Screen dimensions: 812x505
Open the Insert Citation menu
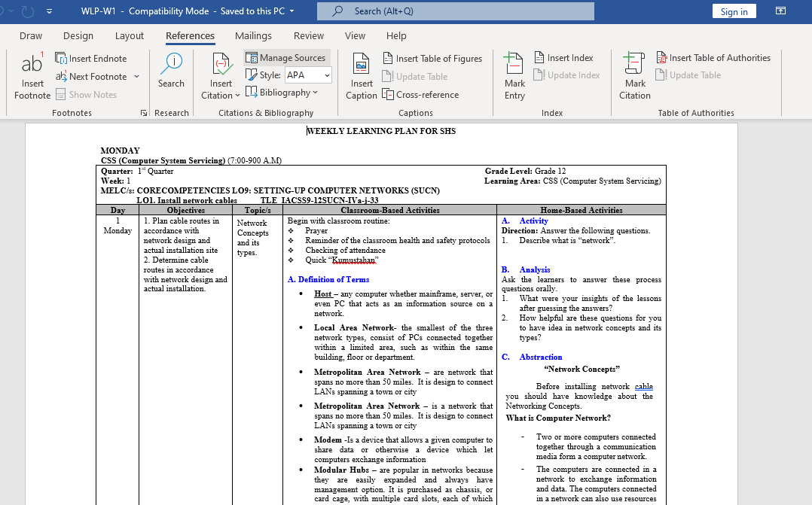click(221, 75)
